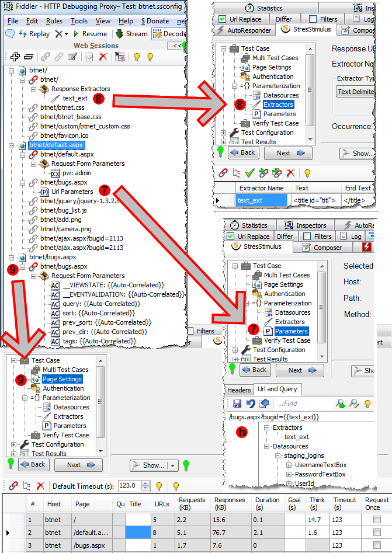
Task: Open the Tools menu
Action: click(79, 21)
